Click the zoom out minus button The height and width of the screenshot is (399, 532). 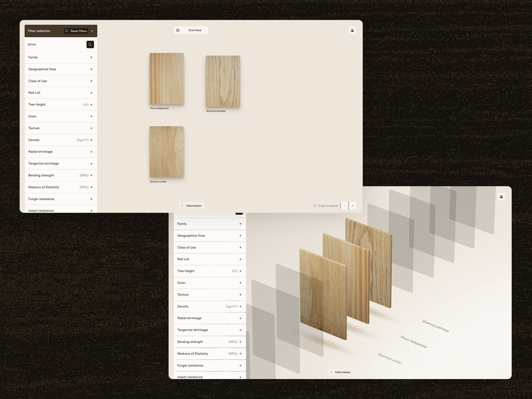click(344, 206)
